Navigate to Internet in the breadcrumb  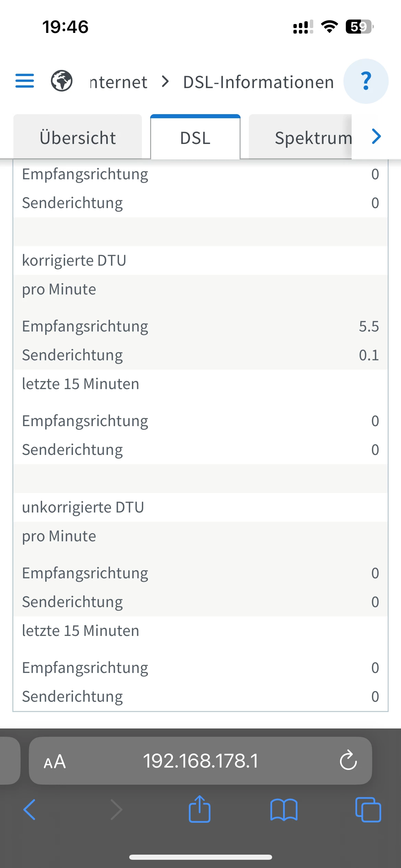(x=119, y=82)
